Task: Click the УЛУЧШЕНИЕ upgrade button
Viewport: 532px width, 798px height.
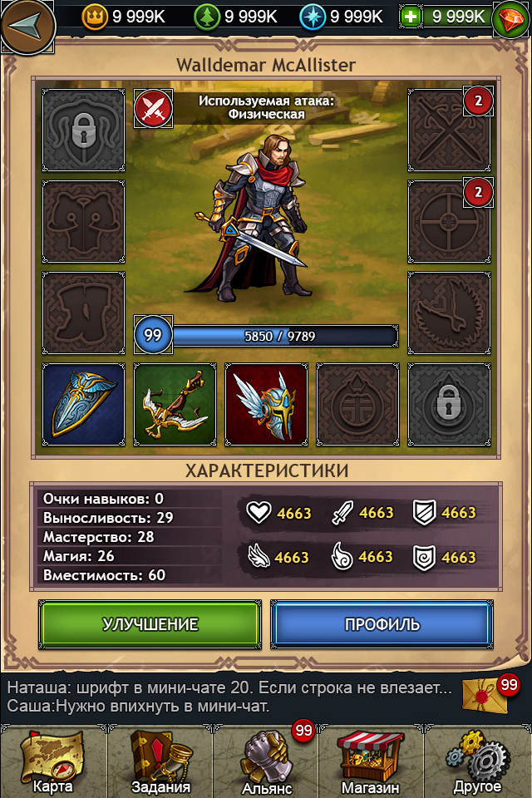Action: (150, 624)
